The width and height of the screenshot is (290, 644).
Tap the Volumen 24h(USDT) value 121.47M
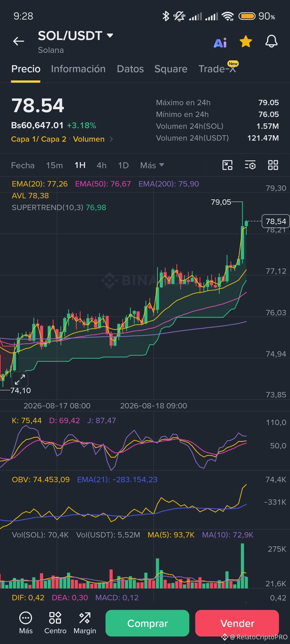tap(263, 138)
